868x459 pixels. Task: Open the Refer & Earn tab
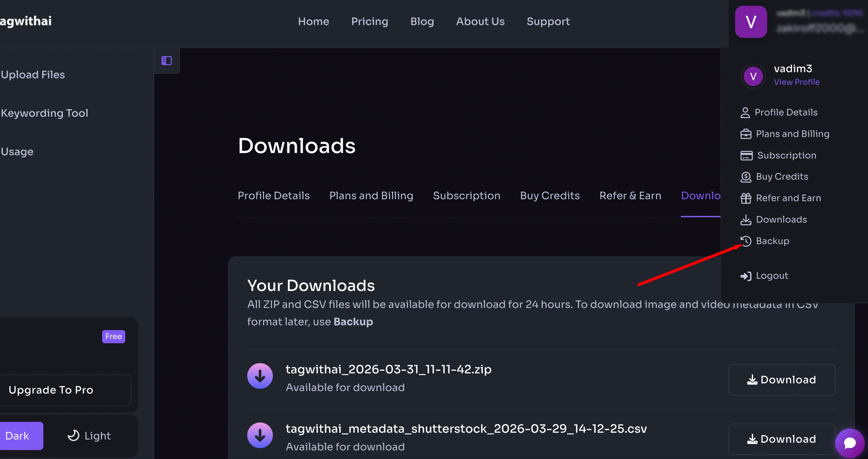coord(630,196)
